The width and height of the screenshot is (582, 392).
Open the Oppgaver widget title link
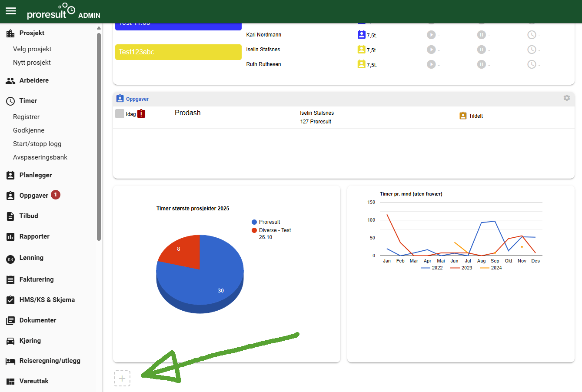pyautogui.click(x=137, y=99)
